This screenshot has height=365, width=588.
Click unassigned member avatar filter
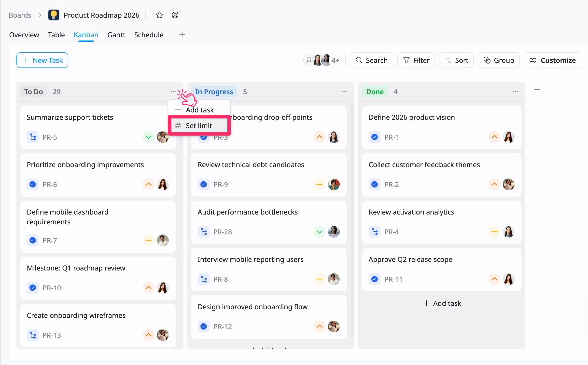click(x=308, y=60)
